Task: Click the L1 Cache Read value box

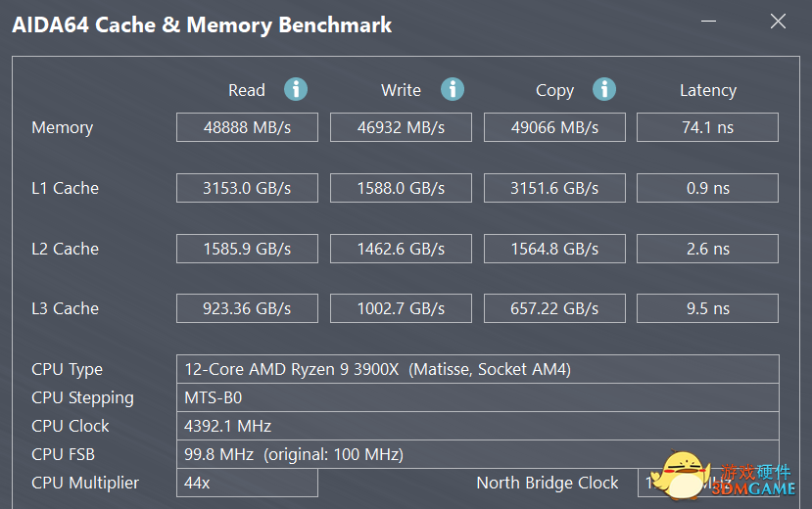Action: point(247,188)
